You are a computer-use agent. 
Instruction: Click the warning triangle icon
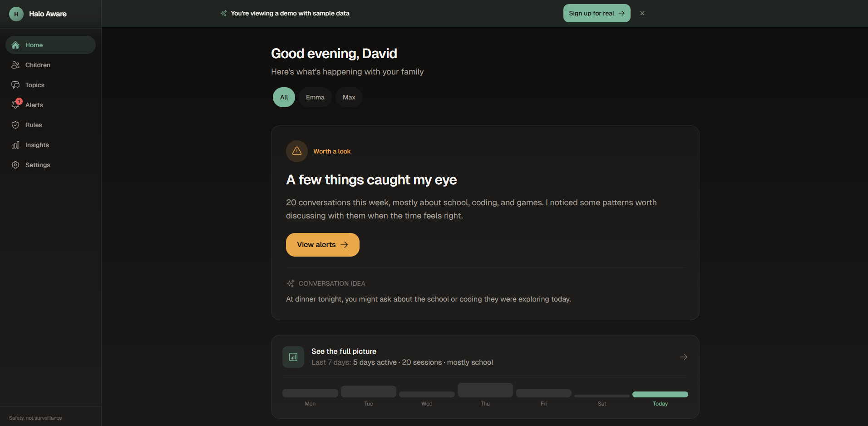tap(297, 151)
